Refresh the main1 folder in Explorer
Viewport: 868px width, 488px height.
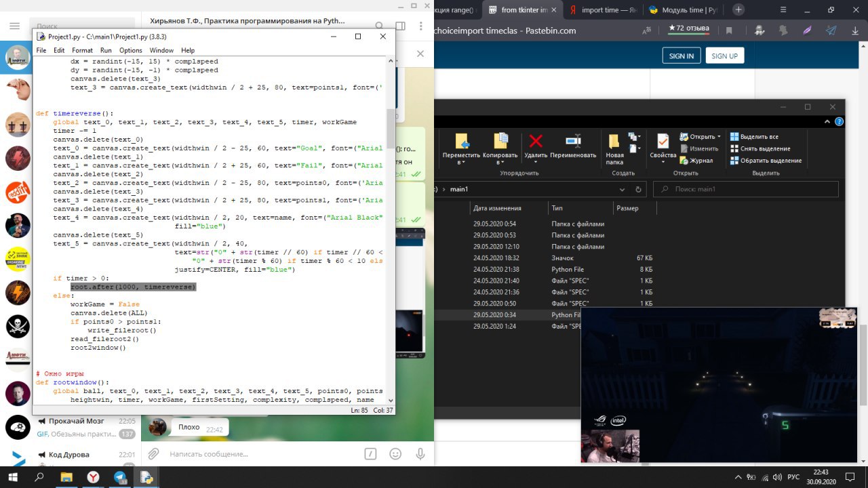638,190
